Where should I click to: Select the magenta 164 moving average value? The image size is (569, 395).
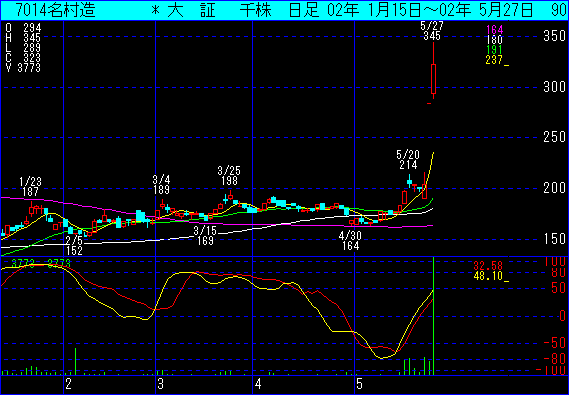click(495, 30)
